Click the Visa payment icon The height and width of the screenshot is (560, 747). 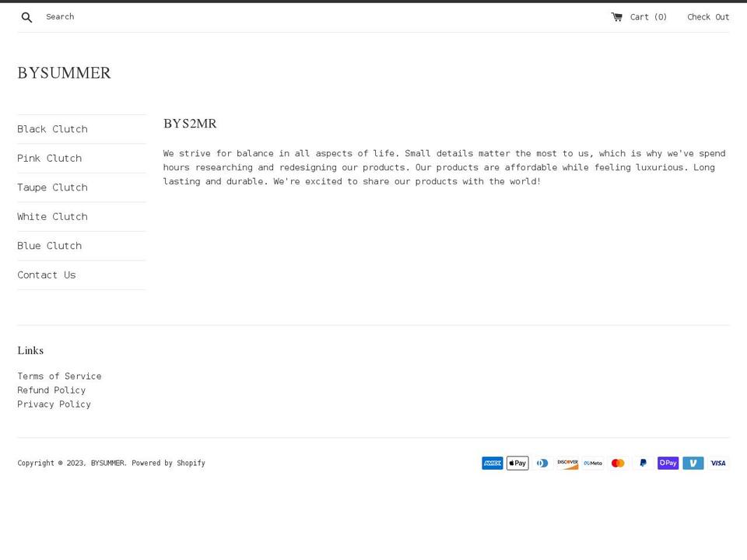tap(718, 463)
